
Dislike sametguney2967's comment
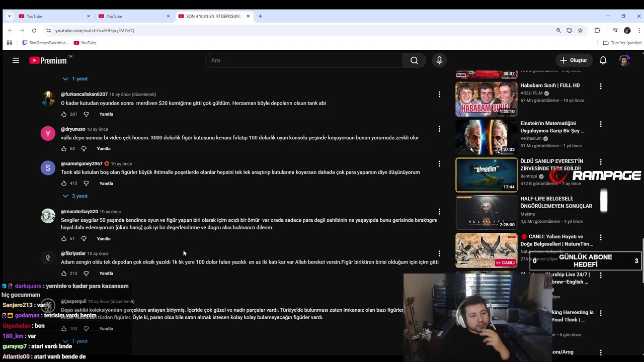(86, 184)
